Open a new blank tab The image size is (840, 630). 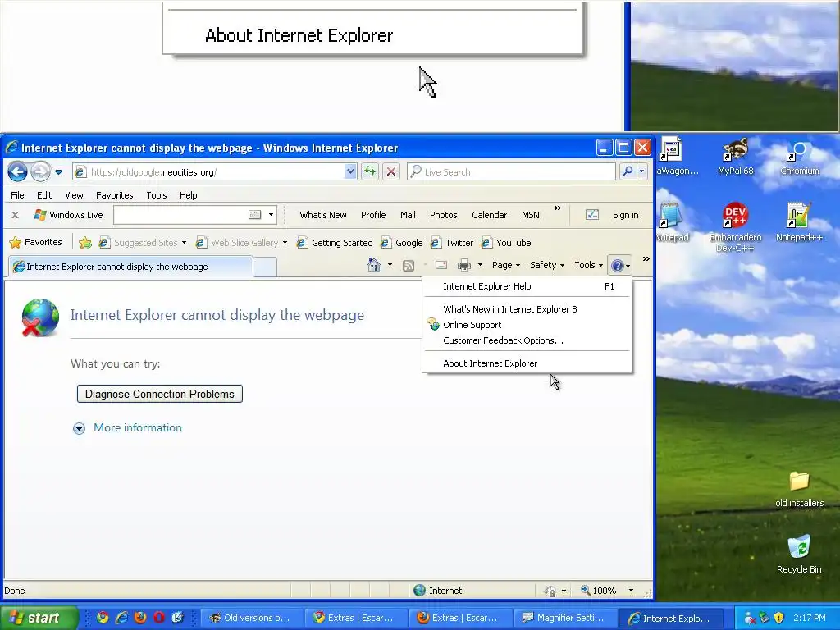point(265,267)
